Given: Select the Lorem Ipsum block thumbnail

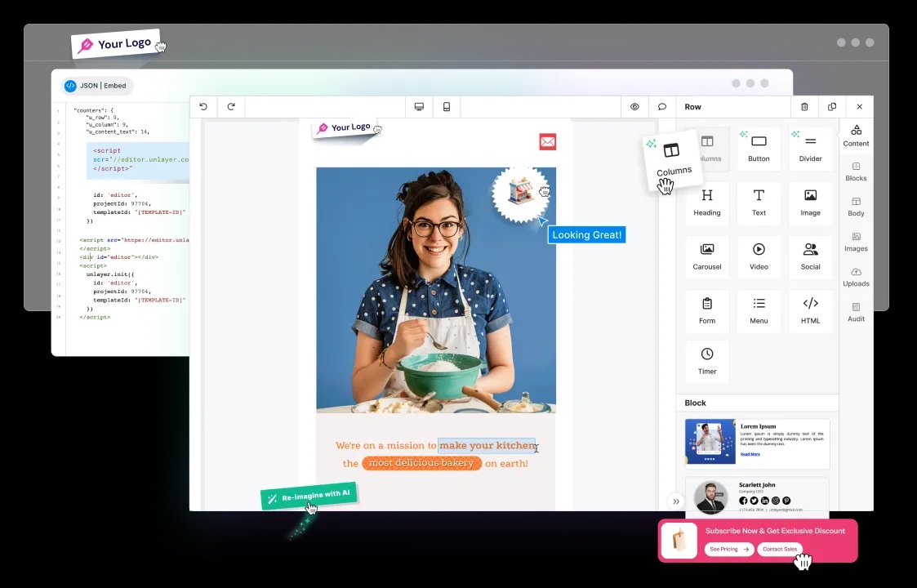Looking at the screenshot, I should [757, 443].
